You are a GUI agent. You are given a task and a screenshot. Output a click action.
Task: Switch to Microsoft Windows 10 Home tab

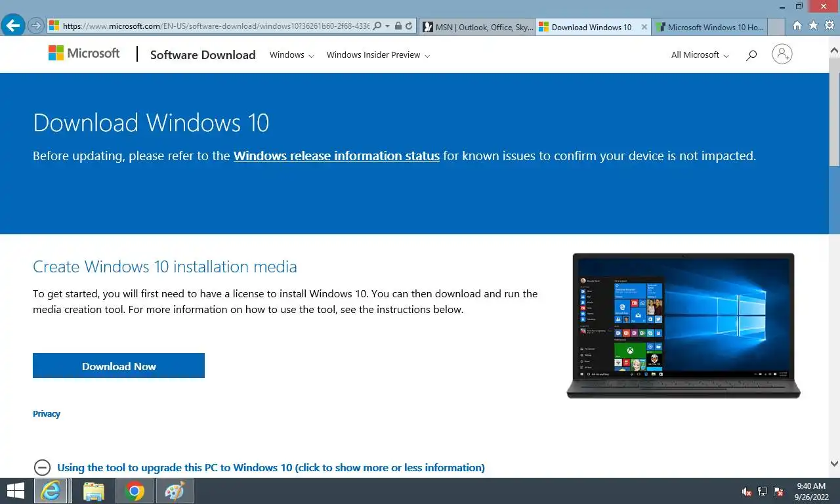coord(709,27)
